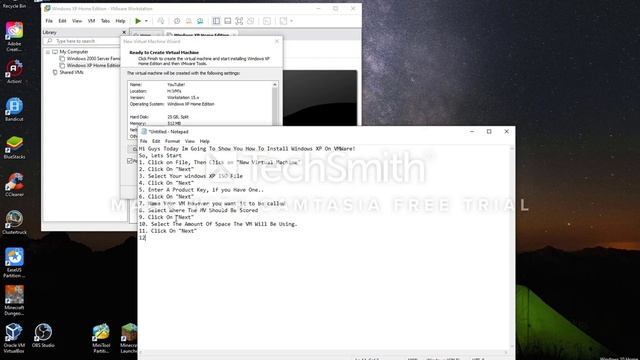
Task: Click the console view toolbar icon
Action: [267, 21]
